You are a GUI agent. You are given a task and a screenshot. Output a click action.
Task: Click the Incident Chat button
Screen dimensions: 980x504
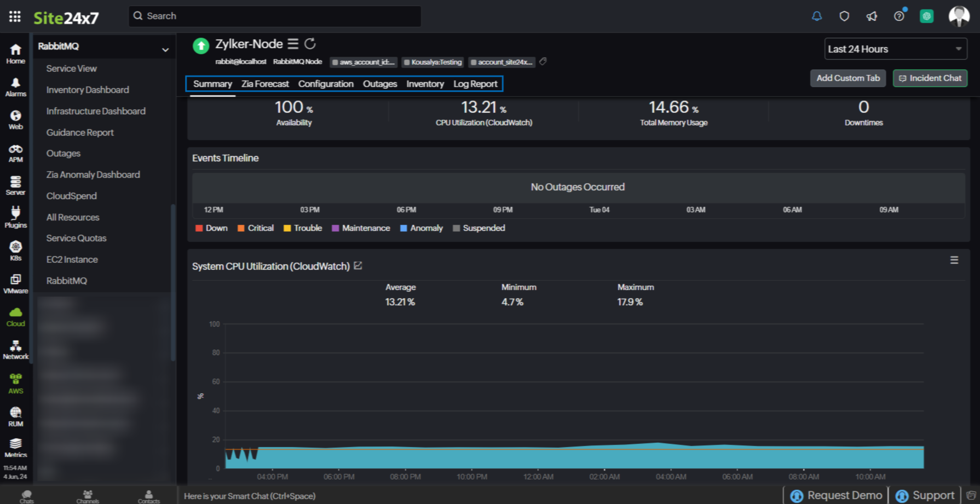[930, 78]
